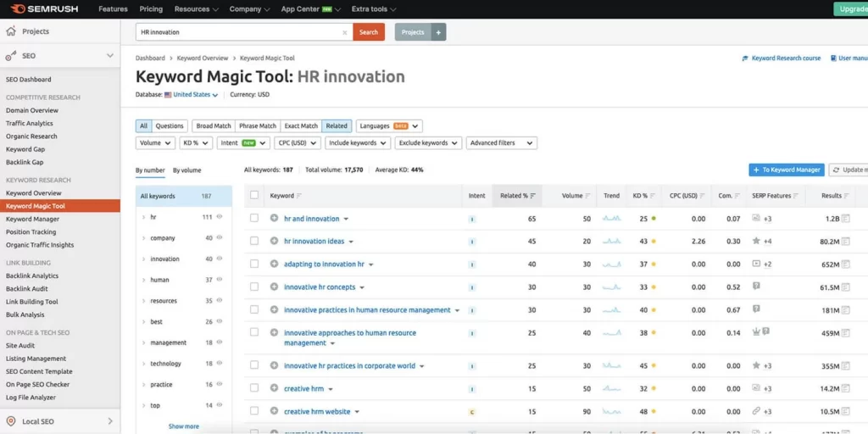Open Resources menu in top navigation
Screen dimensions: 868x434
197,8
